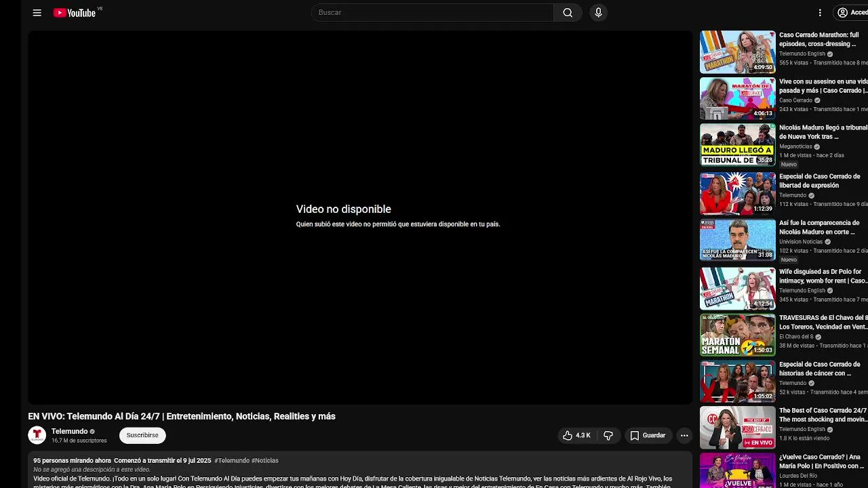Click the live video title heading

pyautogui.click(x=182, y=416)
